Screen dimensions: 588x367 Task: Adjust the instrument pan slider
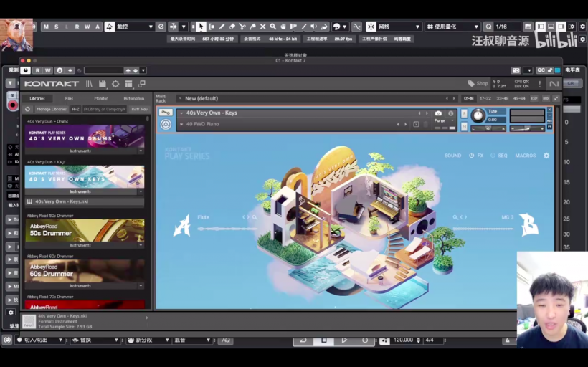coord(488,128)
